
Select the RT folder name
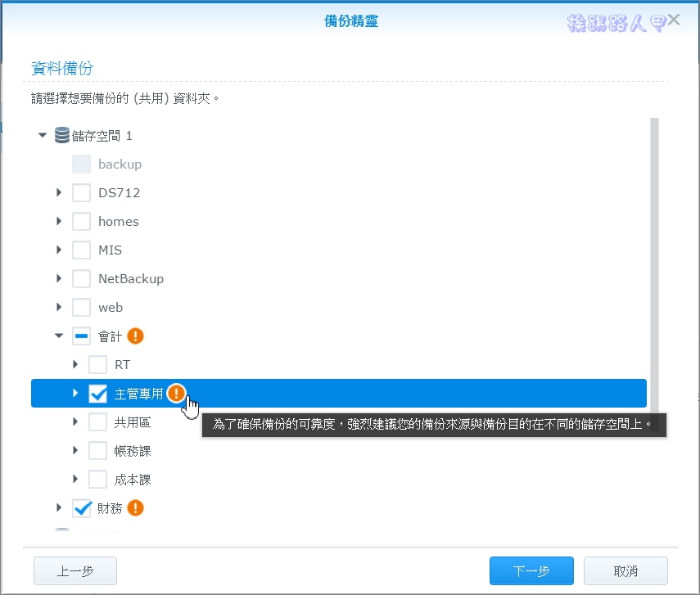pos(122,365)
